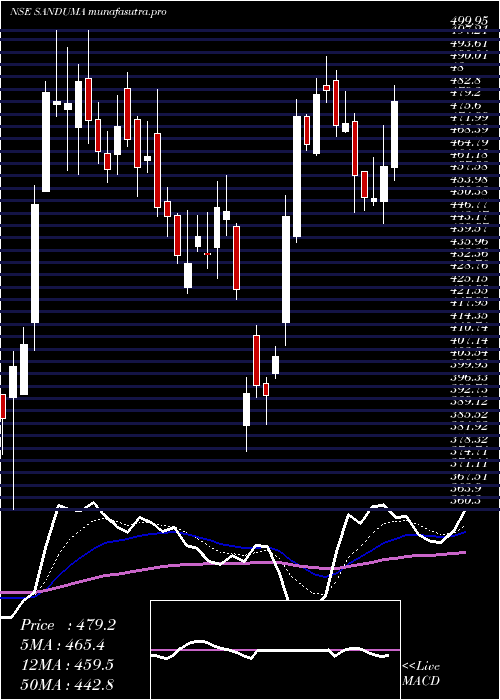Screen dimensions: 500x700
Task: Click the 'NSE SANDUMA munafasutra.pro' chart title
Action: click(x=88, y=12)
